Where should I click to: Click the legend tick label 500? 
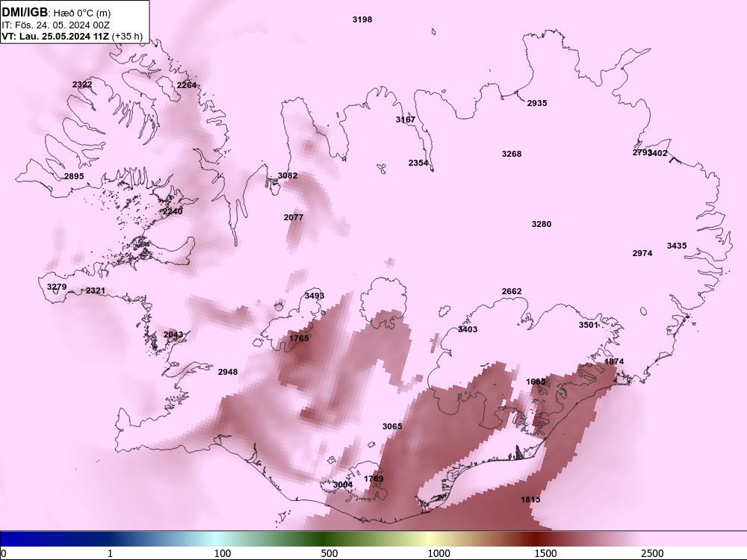click(x=329, y=553)
